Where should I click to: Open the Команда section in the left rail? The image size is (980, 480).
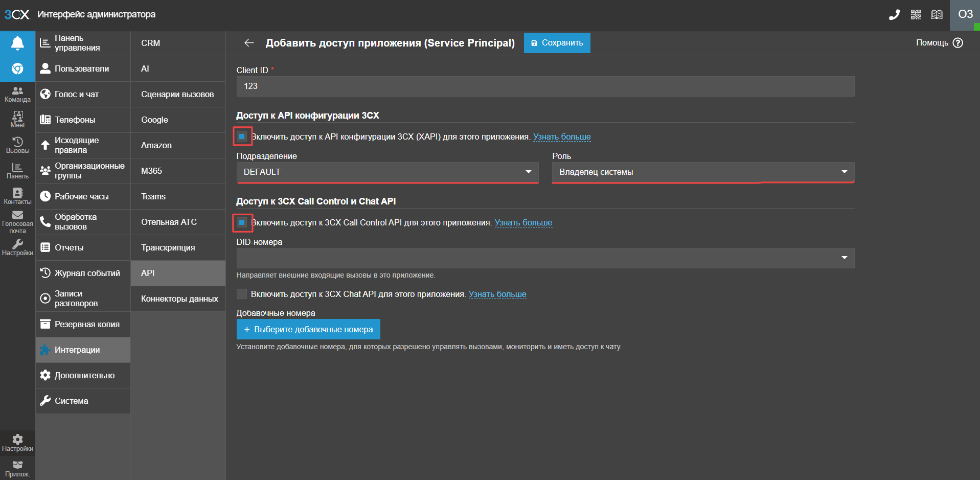[x=17, y=94]
